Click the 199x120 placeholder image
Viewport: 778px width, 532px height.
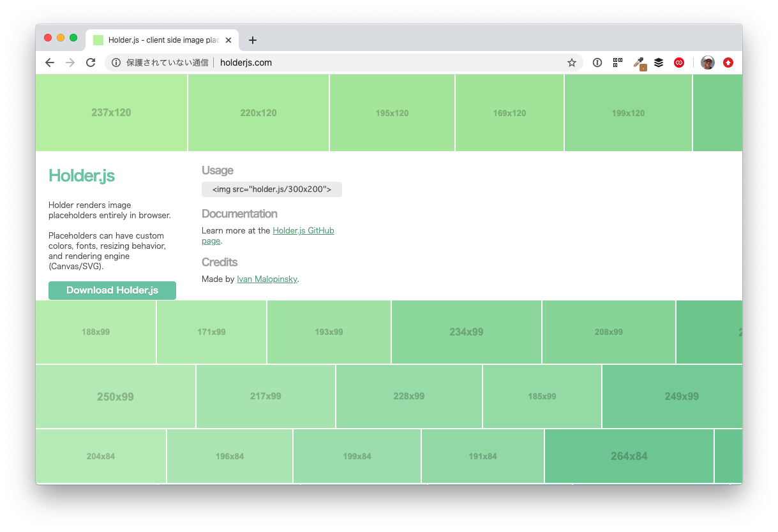click(x=628, y=113)
